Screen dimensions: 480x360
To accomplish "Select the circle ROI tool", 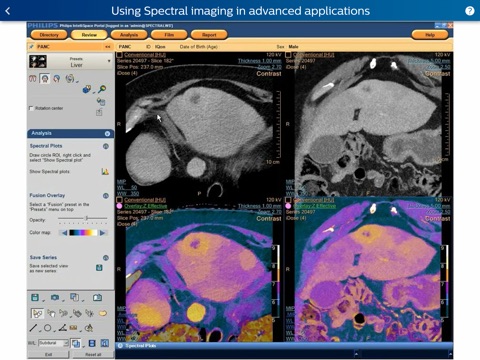I will click(47, 328).
